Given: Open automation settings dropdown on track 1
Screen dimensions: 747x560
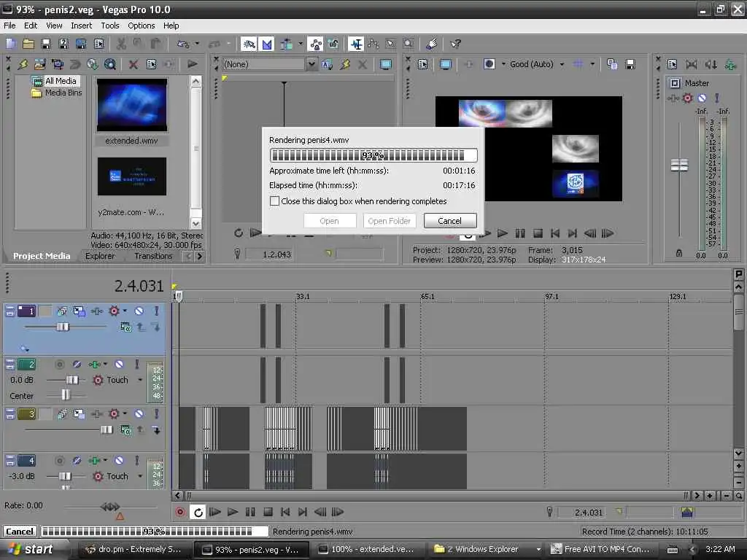Looking at the screenshot, I should tap(125, 311).
